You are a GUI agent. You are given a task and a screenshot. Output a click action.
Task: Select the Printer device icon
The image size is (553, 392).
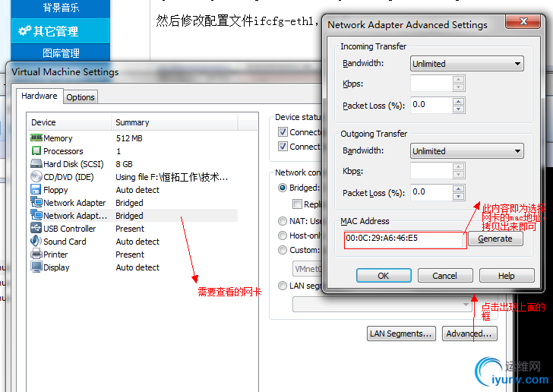tap(36, 254)
